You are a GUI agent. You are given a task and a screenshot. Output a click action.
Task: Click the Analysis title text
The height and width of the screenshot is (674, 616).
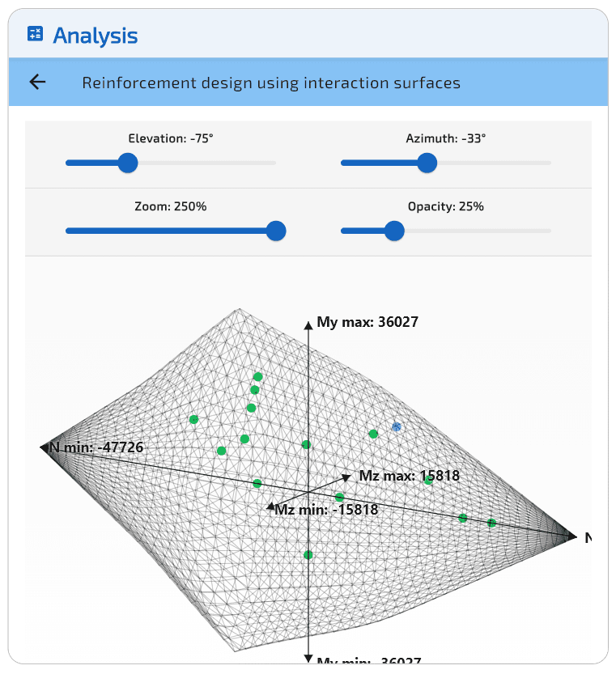click(x=96, y=36)
